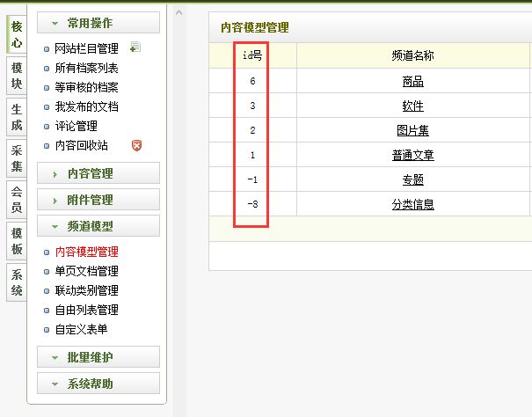
Task: Click the 分类信息 channel link
Action: 412,204
